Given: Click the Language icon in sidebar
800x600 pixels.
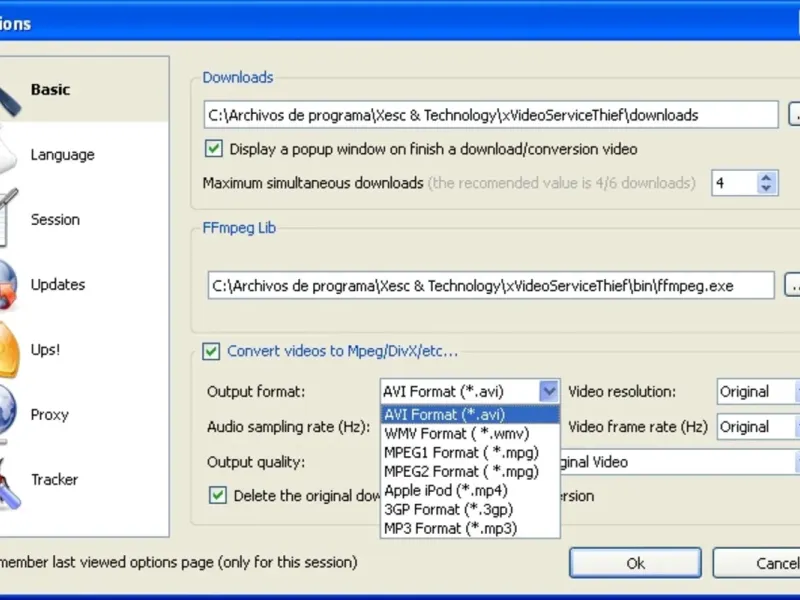Looking at the screenshot, I should pos(8,153).
